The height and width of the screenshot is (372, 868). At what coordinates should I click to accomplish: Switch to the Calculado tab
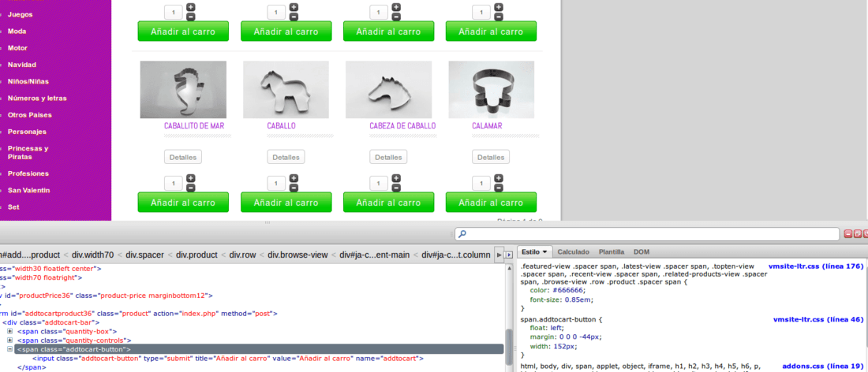pyautogui.click(x=573, y=252)
